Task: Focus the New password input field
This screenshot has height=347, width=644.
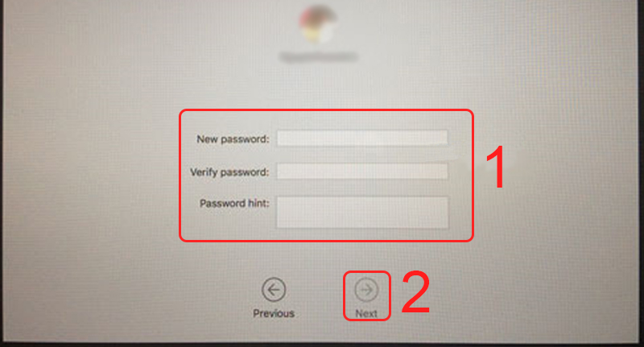Action: tap(362, 138)
